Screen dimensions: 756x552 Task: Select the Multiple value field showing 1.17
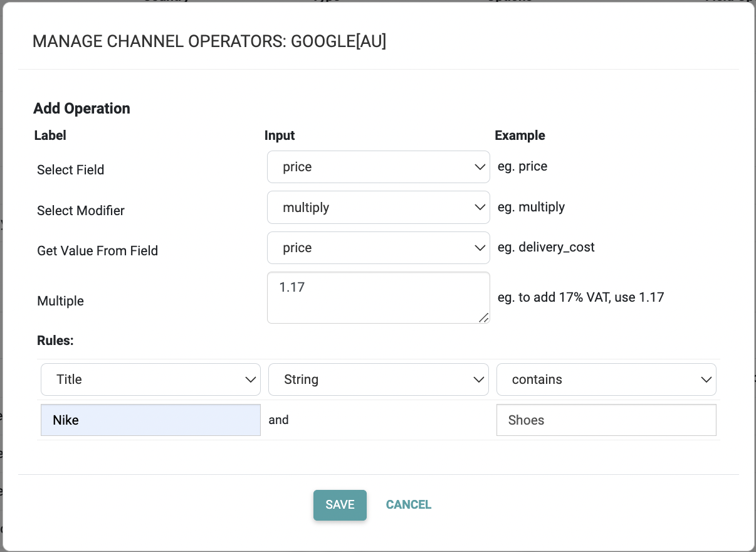[378, 297]
